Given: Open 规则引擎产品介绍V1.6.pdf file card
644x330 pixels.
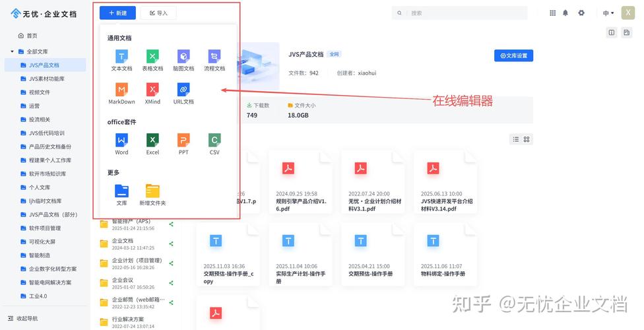Looking at the screenshot, I should (301, 182).
